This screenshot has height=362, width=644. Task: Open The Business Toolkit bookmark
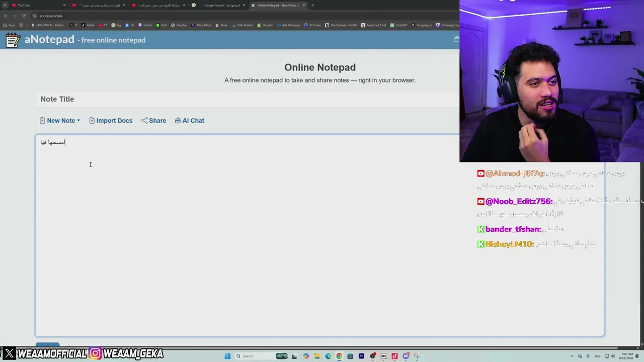click(341, 25)
